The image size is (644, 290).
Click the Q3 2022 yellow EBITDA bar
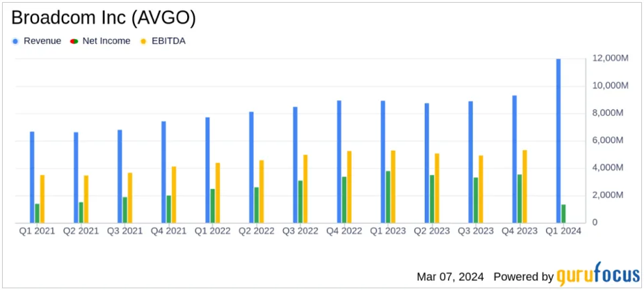[306, 189]
